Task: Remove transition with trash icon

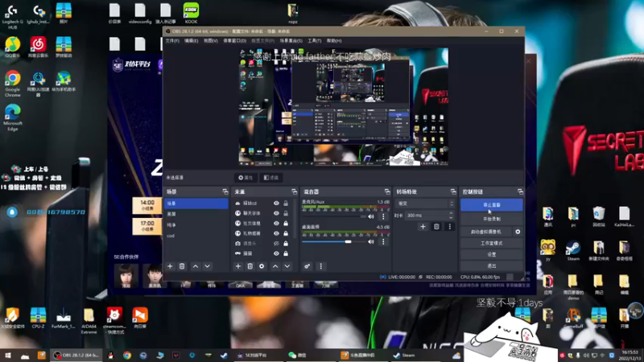Action: (436, 227)
